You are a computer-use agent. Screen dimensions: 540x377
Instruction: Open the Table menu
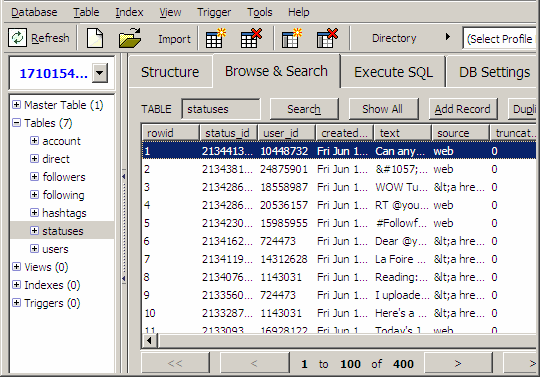(86, 12)
